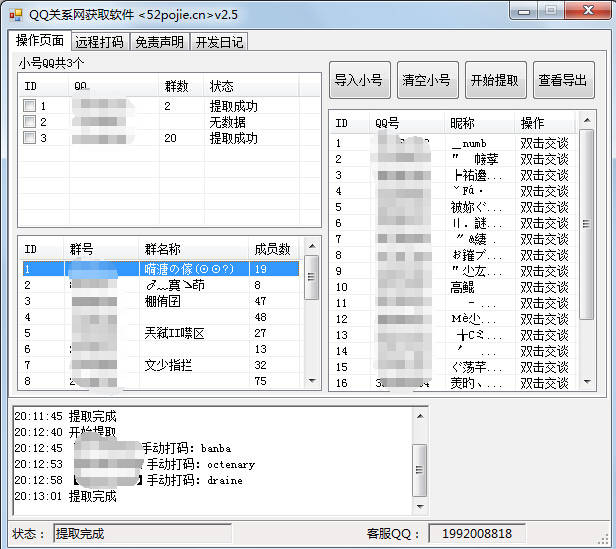Click 双击交谈 in member row 10
Image resolution: width=616 pixels, height=549 pixels.
[544, 287]
